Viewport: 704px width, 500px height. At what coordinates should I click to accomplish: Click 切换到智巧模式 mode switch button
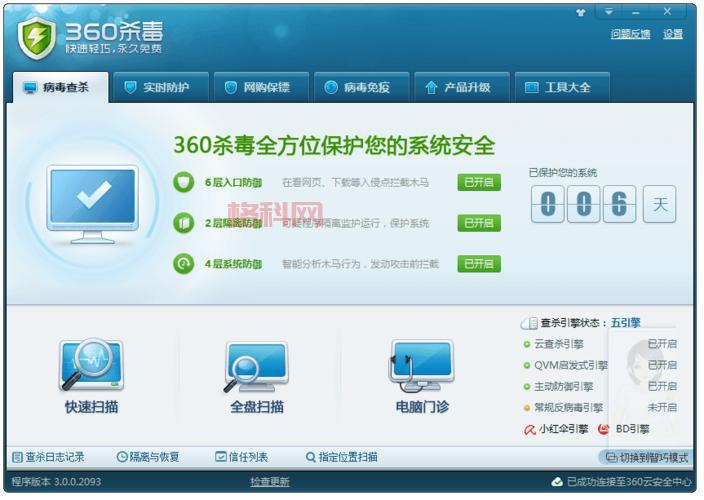click(647, 457)
